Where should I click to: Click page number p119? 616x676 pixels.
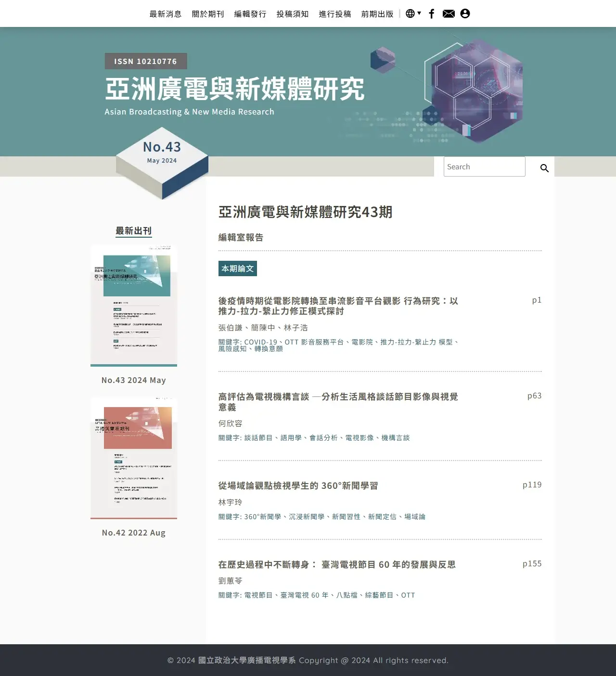532,485
